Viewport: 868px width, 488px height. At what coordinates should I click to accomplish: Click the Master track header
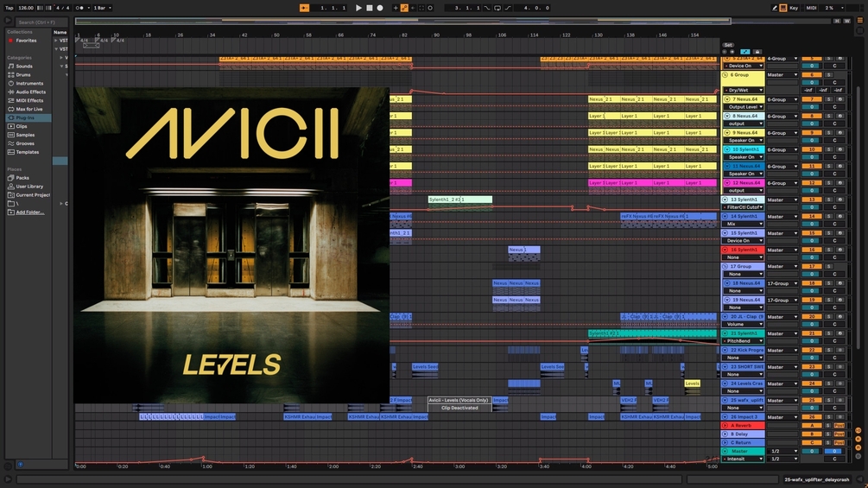pyautogui.click(x=744, y=451)
